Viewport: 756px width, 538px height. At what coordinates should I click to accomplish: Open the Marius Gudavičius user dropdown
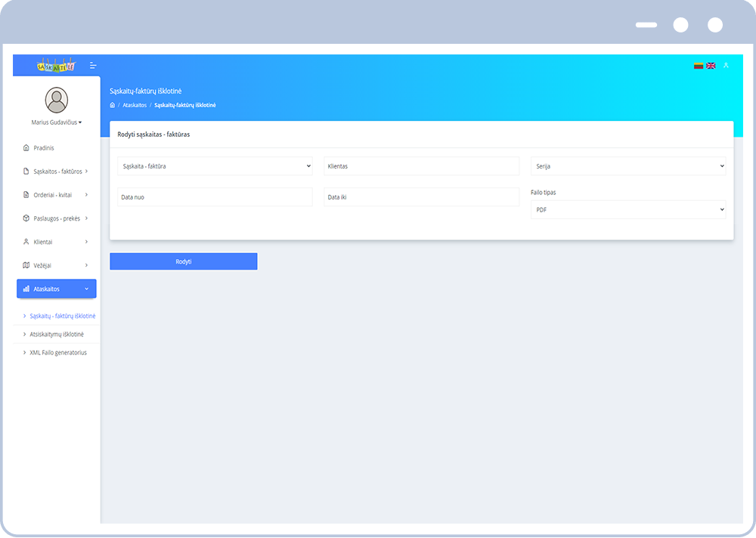57,122
